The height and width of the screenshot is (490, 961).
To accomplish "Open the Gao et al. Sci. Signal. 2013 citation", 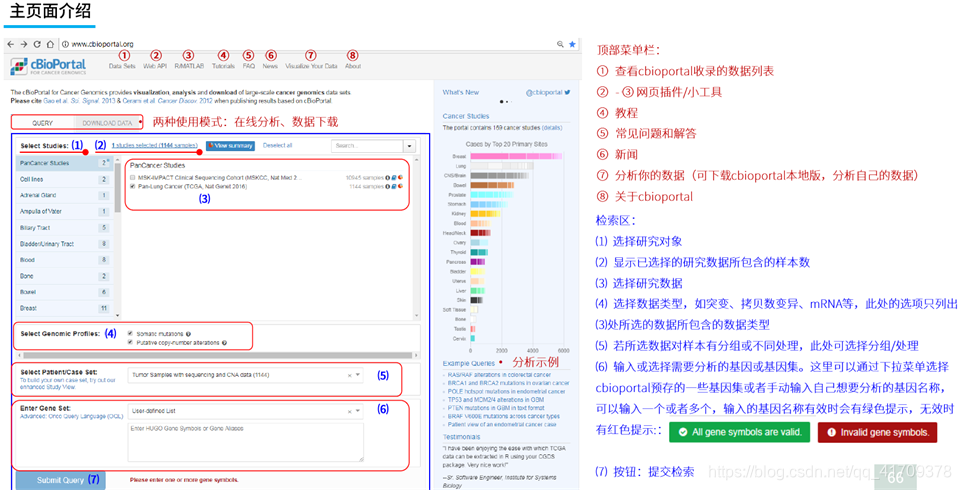I will click(79, 100).
